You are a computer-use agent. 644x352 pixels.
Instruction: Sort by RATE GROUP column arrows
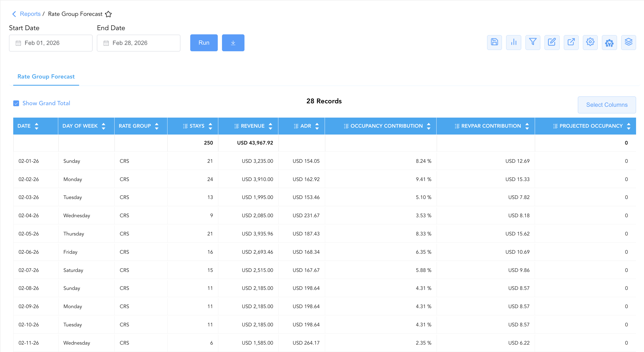157,126
